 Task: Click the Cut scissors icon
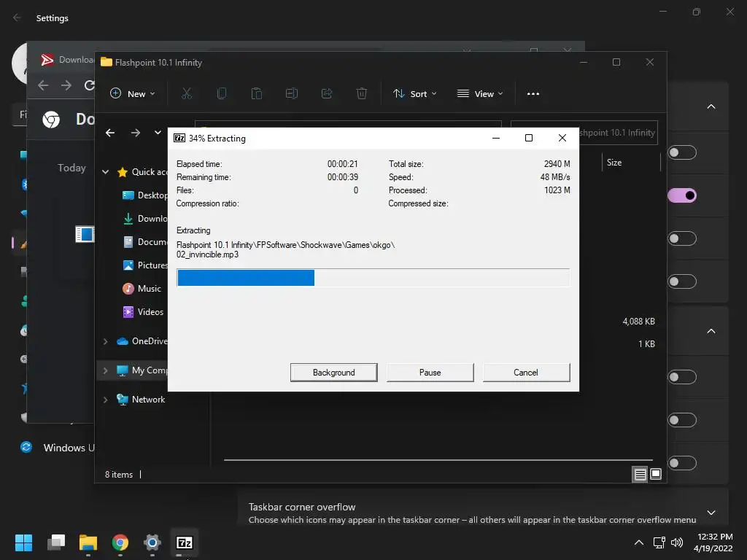[187, 94]
